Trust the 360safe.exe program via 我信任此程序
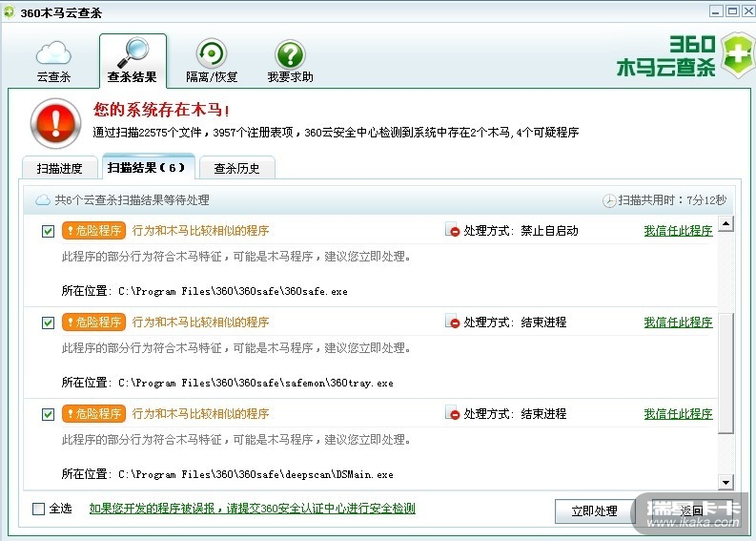This screenshot has height=541, width=756. coord(678,231)
